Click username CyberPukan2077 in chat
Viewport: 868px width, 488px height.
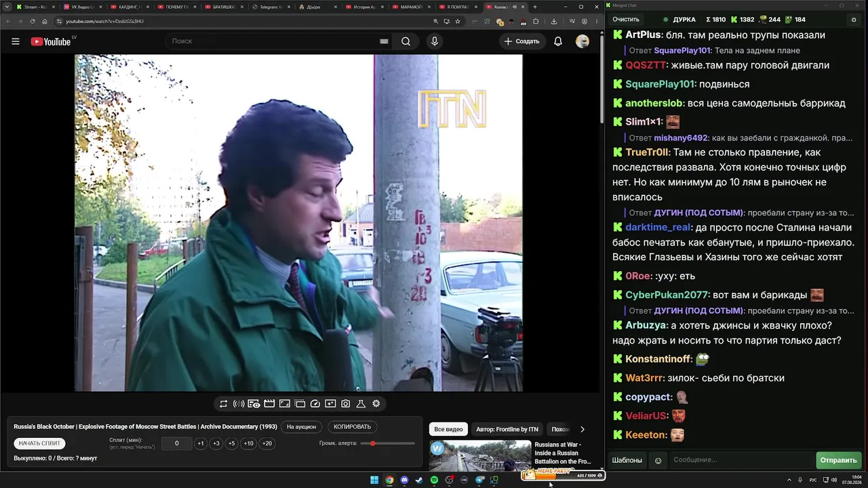(x=667, y=295)
